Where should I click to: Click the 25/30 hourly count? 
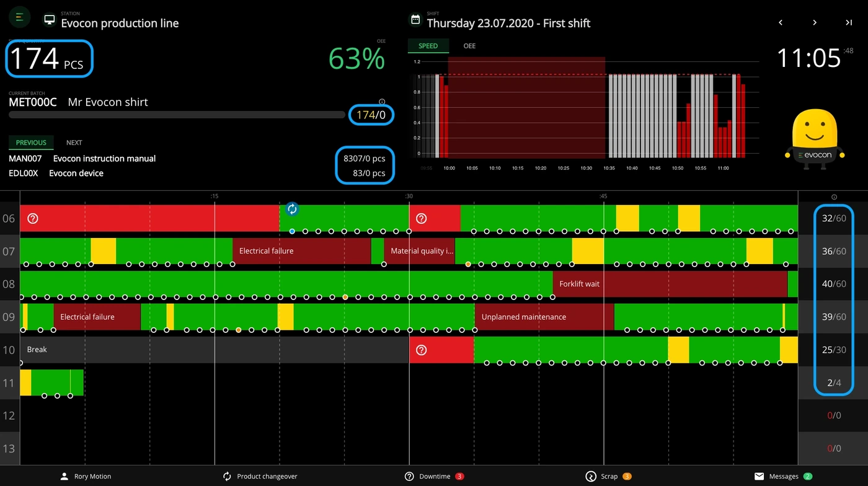834,350
